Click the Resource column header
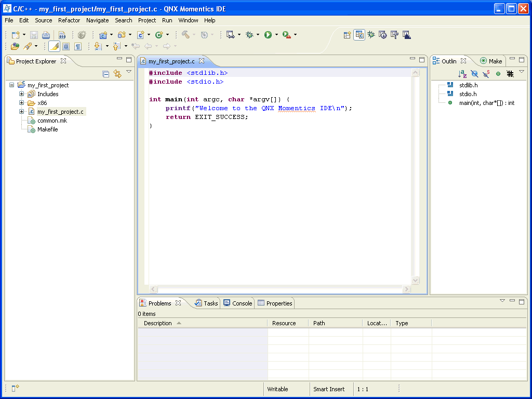This screenshot has width=532, height=399. 284,323
